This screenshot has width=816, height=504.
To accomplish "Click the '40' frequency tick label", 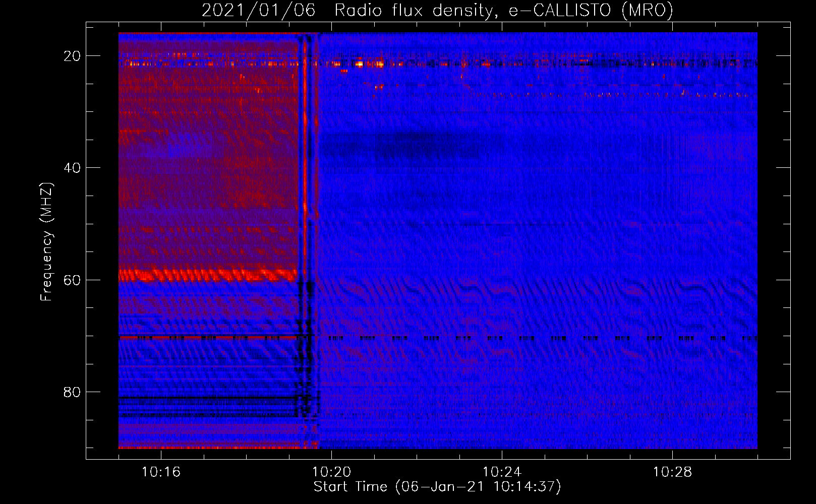I will 72,168.
